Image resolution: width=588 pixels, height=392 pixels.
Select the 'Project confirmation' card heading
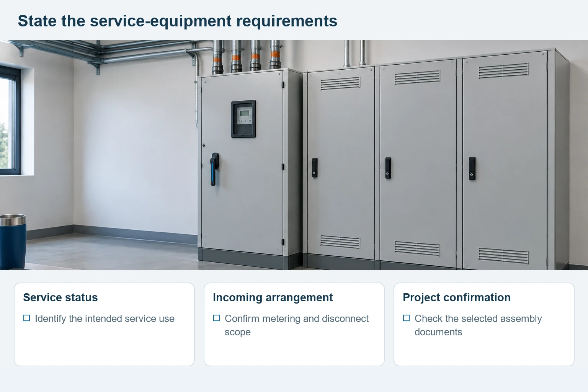457,297
